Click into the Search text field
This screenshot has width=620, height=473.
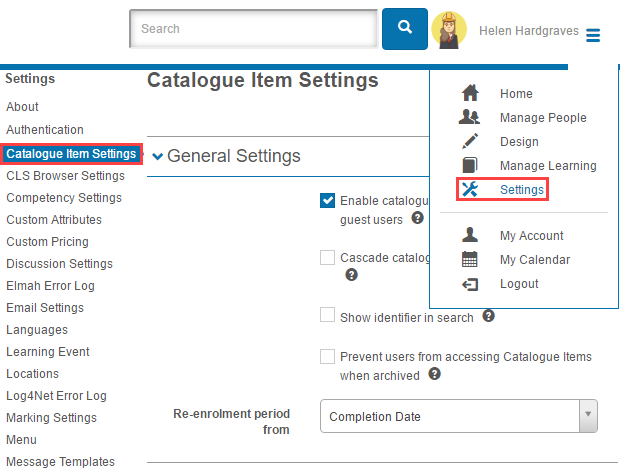click(254, 29)
